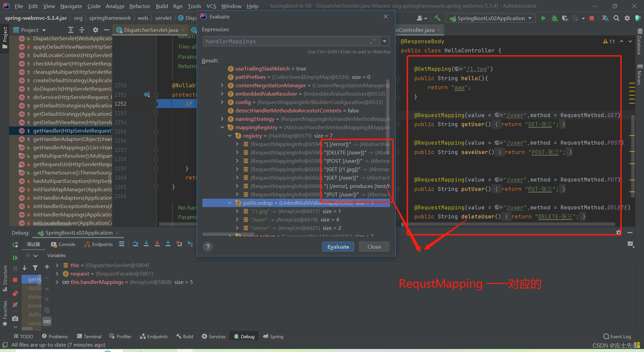Open the VCS menu
Screen dimensions: 644x352
[x=211, y=6]
